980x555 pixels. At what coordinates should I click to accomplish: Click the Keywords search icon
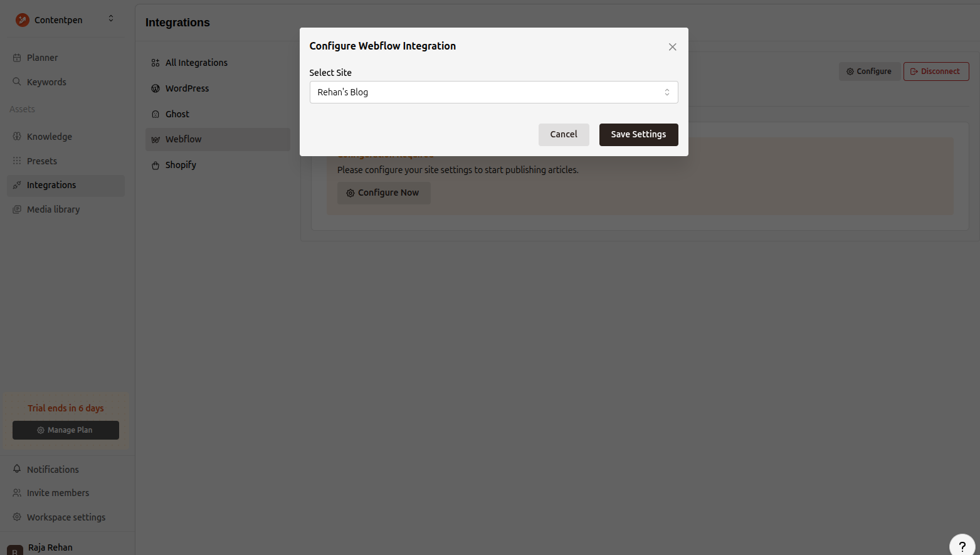click(x=17, y=82)
